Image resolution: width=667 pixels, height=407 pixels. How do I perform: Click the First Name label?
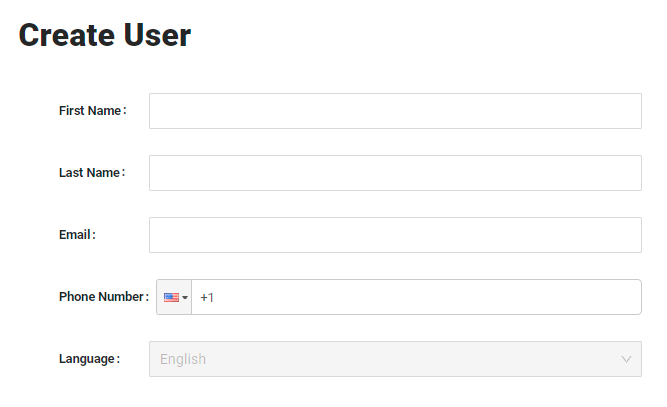[90, 111]
